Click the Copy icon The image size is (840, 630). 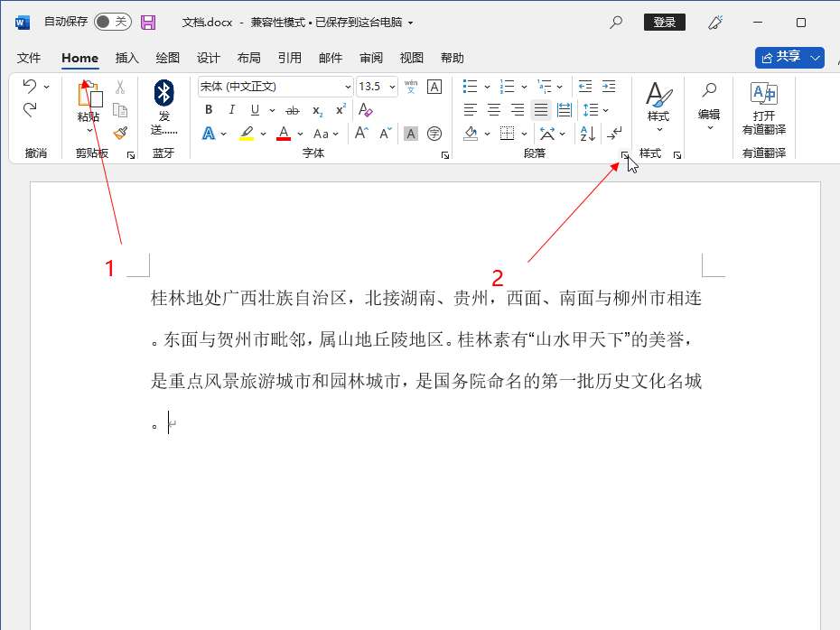pyautogui.click(x=120, y=110)
